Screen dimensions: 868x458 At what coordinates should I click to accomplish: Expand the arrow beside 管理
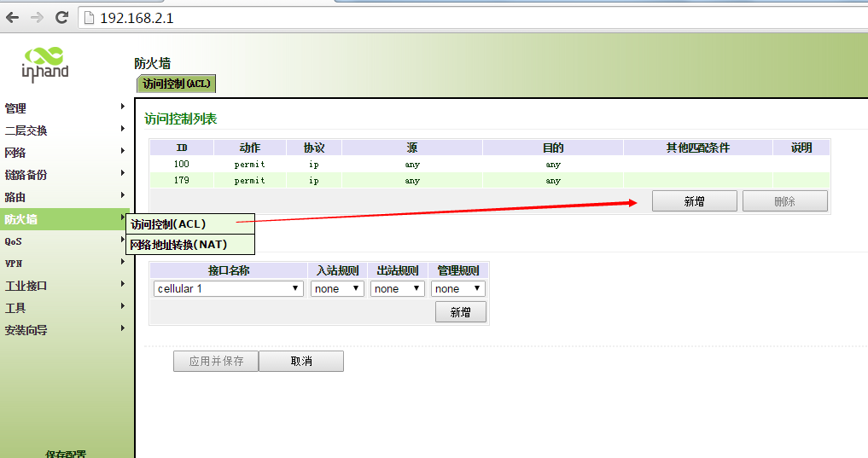[x=122, y=107]
